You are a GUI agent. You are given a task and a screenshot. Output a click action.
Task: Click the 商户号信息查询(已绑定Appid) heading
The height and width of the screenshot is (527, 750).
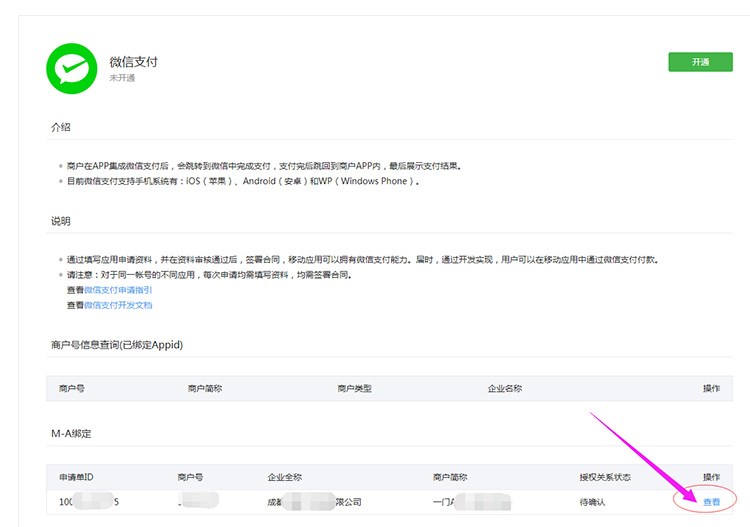(117, 344)
